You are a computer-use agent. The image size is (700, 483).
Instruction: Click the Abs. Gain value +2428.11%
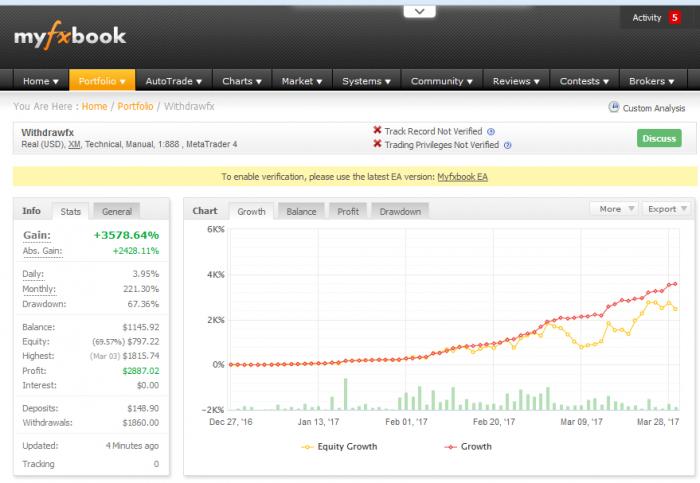coord(136,251)
